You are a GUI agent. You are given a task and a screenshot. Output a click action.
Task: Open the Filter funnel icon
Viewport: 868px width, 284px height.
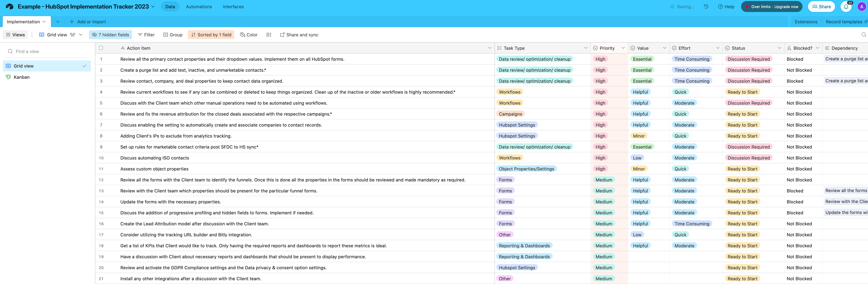(140, 35)
